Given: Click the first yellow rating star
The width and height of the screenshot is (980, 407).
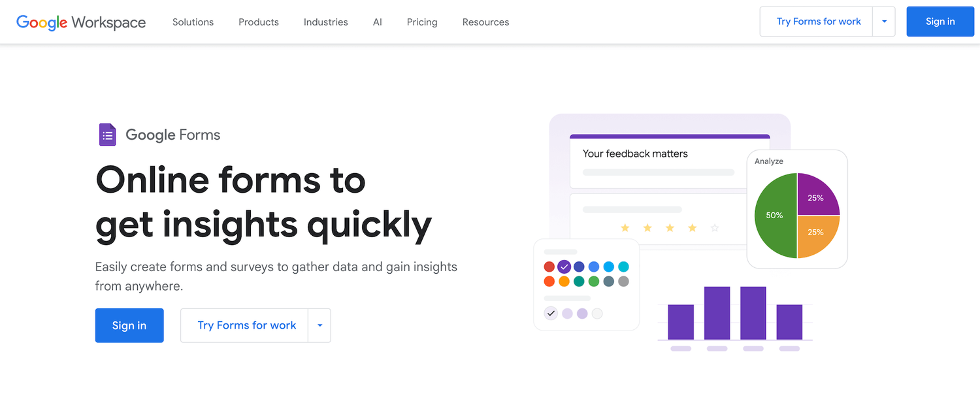Looking at the screenshot, I should tap(625, 228).
